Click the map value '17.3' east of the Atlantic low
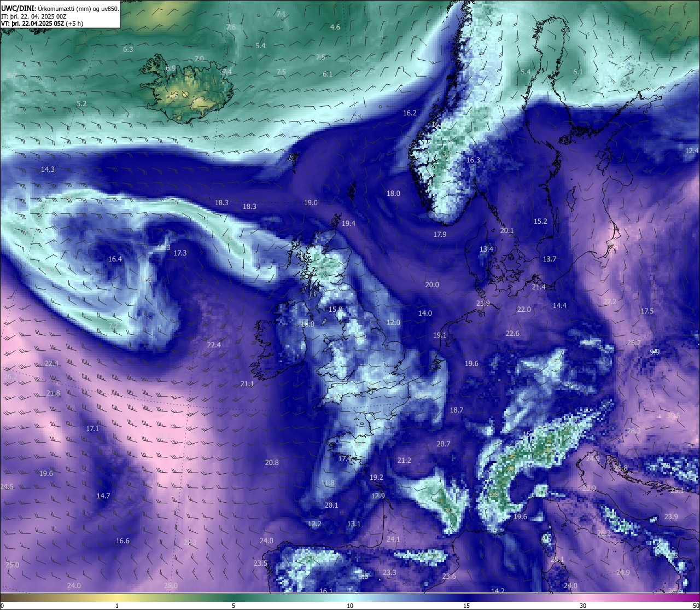This screenshot has height=610, width=700. 180,253
